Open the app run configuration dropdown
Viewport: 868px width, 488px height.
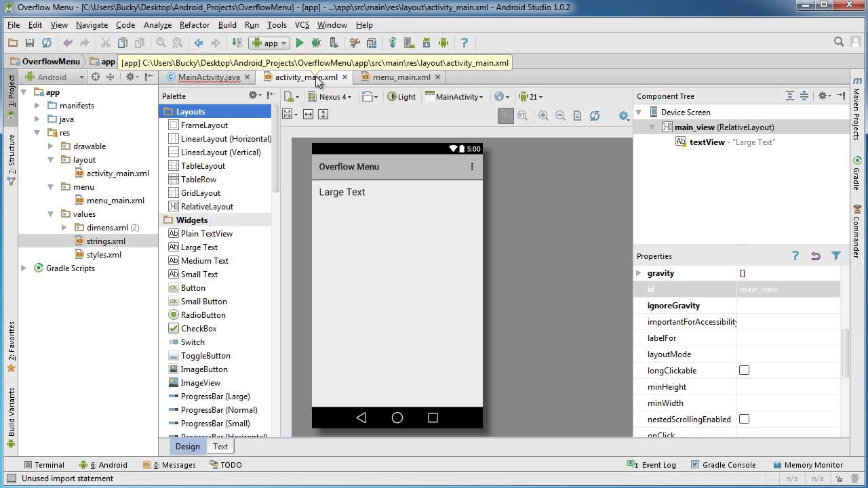tap(270, 43)
